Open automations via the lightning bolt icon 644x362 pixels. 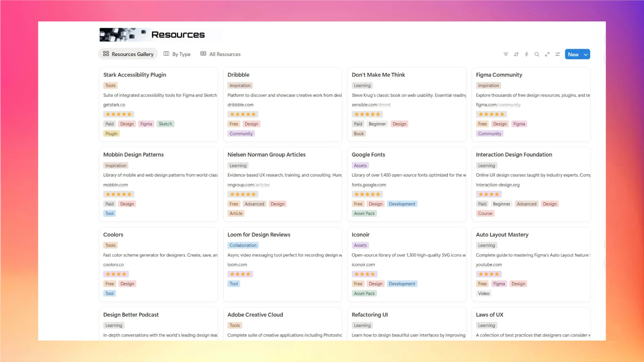(527, 54)
